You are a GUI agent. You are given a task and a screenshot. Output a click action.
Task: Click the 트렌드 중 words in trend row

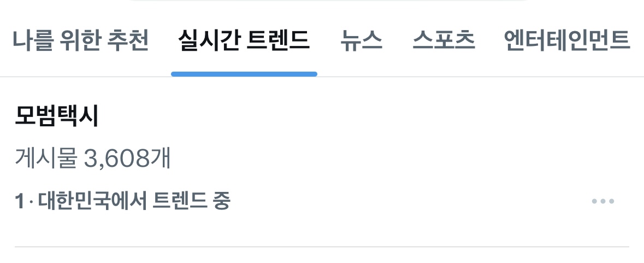(x=192, y=201)
